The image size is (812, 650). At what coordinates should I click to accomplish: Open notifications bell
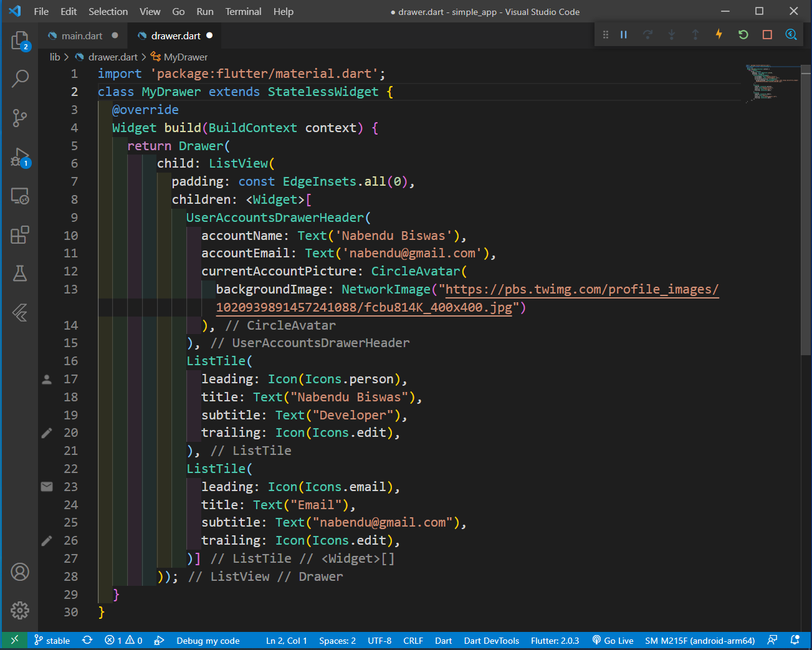point(795,640)
